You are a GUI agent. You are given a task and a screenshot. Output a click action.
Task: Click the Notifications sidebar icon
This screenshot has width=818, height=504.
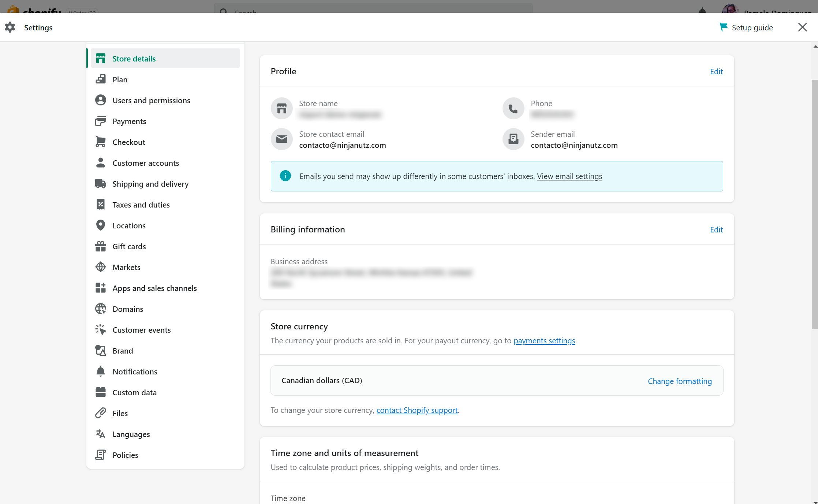point(101,371)
